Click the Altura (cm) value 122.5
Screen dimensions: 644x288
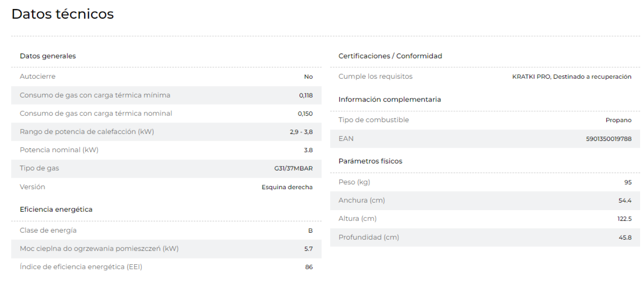tap(624, 219)
